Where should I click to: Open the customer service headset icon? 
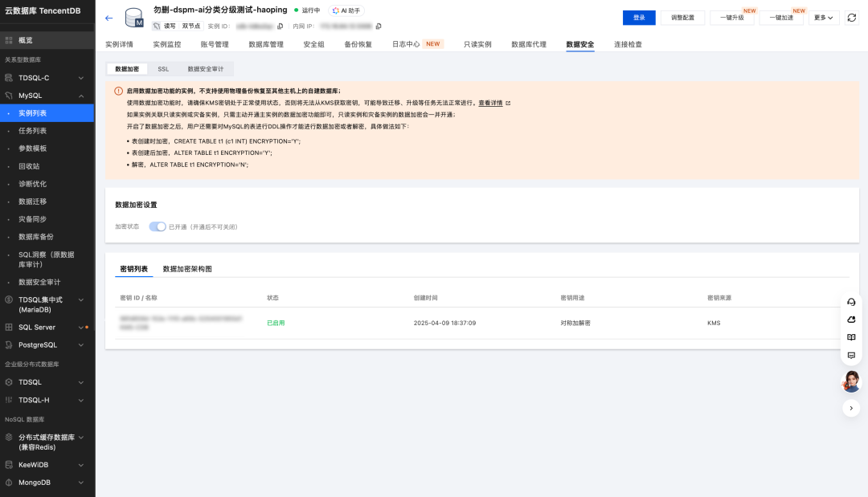[851, 302]
